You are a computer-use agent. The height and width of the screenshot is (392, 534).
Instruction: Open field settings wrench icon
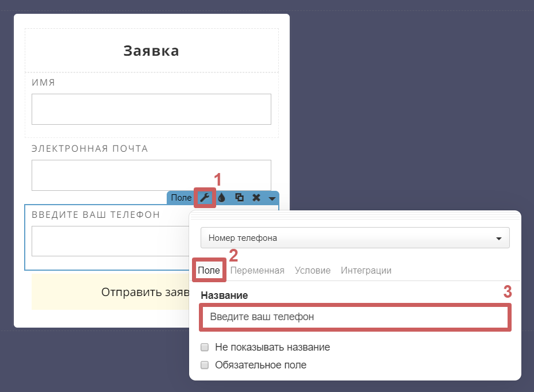[x=205, y=198]
